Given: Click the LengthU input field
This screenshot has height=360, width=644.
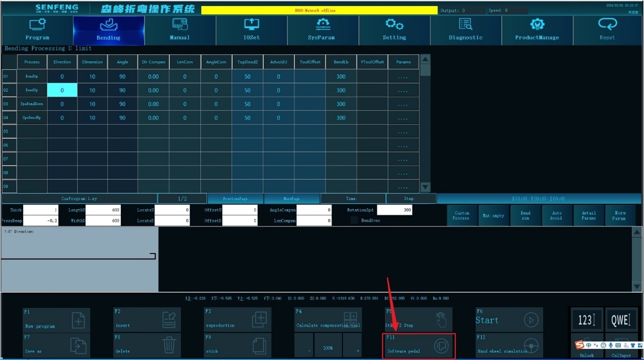Looking at the screenshot, I should [103, 210].
